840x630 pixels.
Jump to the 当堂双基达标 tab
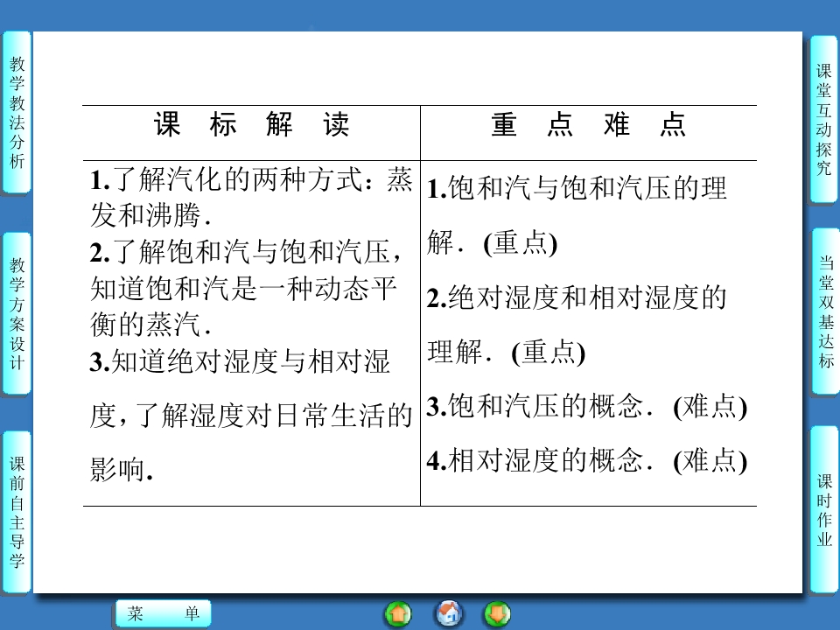coord(823,311)
